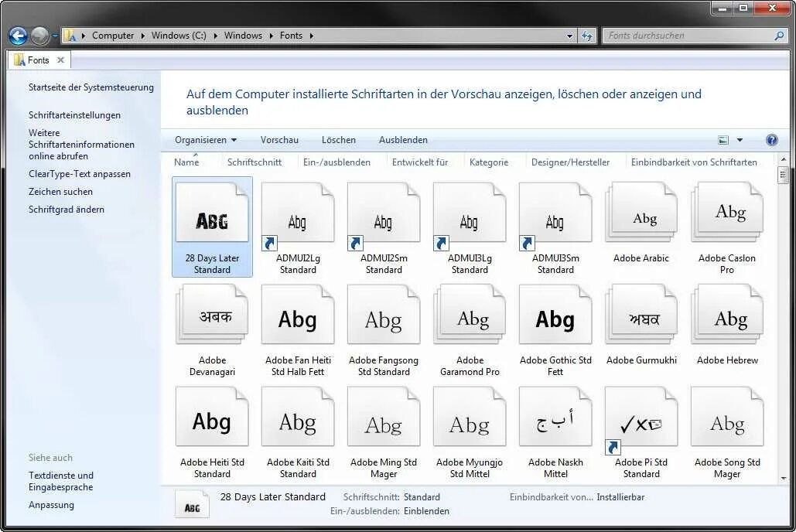Select Adobe Pi Std Standard font

pos(641,432)
